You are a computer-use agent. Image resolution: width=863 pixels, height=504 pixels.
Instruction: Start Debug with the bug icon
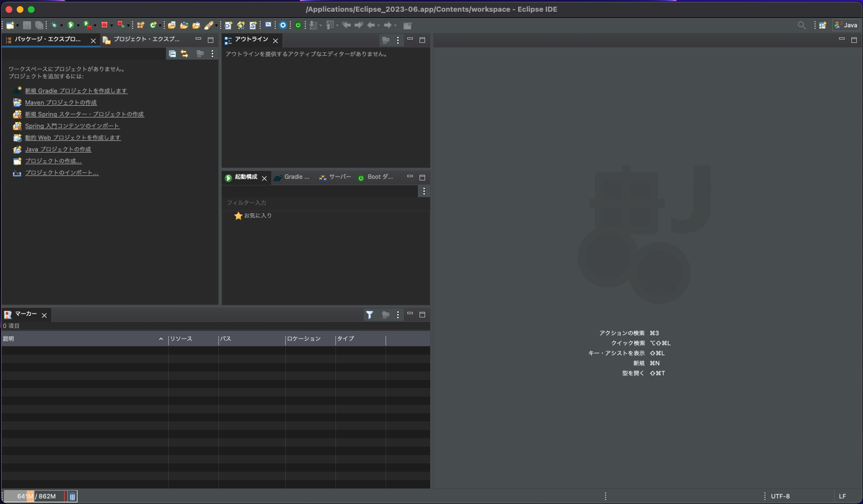[x=54, y=25]
